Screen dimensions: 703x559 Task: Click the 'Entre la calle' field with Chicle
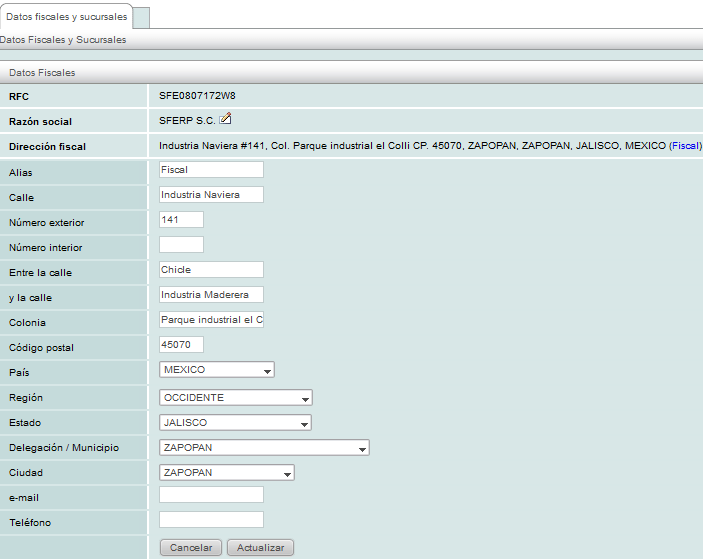211,270
